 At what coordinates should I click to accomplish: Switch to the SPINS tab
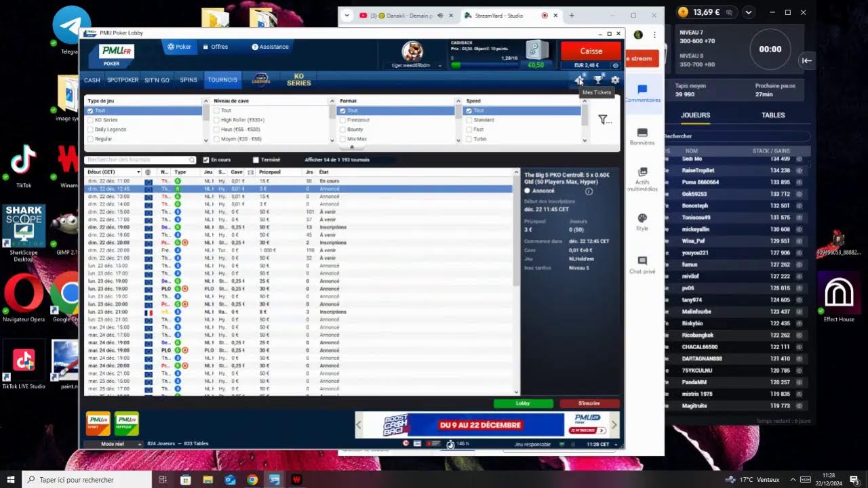tap(189, 80)
